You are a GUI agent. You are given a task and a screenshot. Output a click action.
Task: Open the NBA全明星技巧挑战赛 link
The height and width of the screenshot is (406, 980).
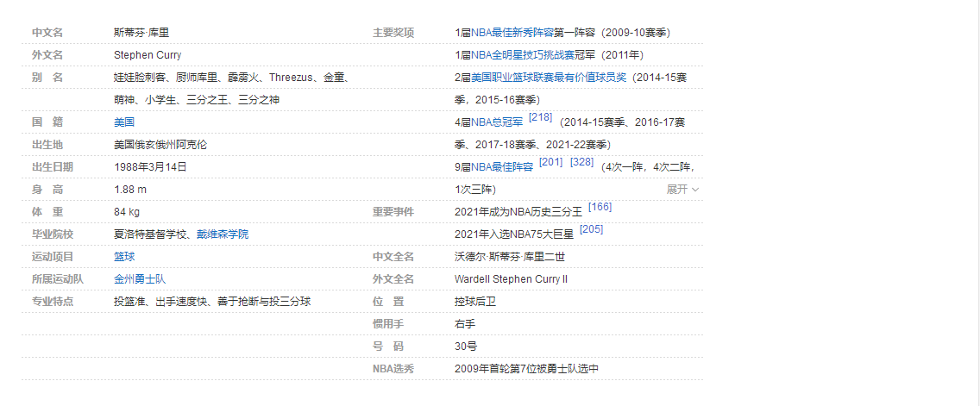tap(523, 55)
